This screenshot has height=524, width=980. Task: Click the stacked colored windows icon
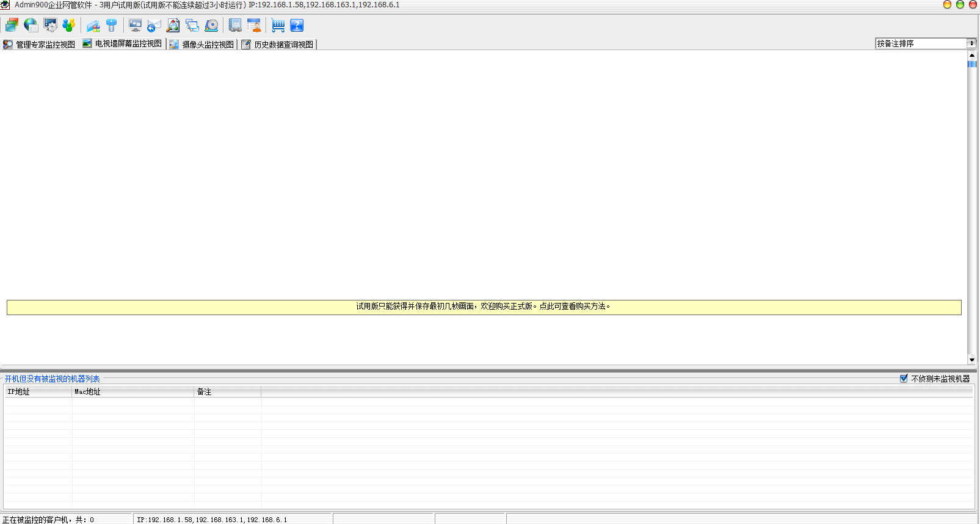12,25
